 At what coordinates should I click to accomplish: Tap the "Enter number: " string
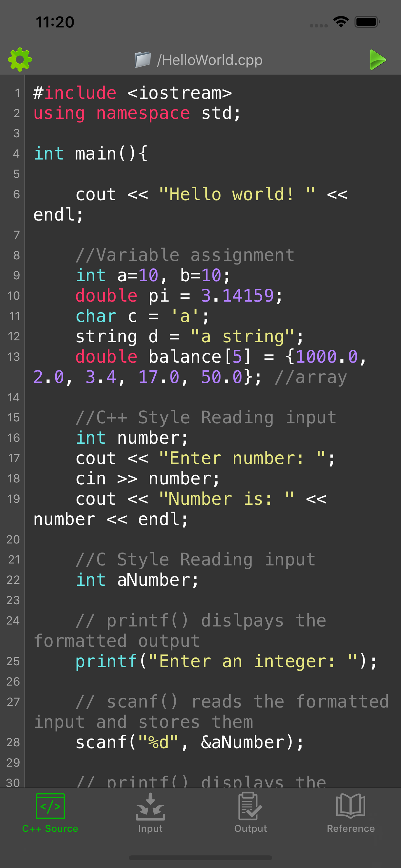pyautogui.click(x=242, y=458)
